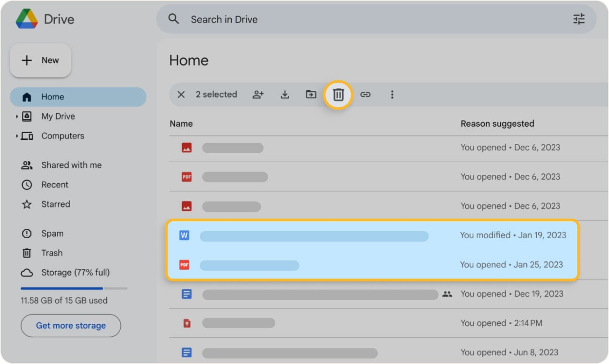Image resolution: width=609 pixels, height=364 pixels.
Task: Select My Drive in the sidebar
Action: point(58,116)
